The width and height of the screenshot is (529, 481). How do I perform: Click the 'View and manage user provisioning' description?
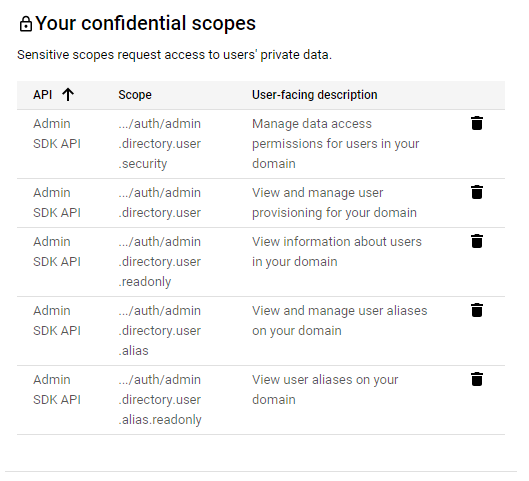point(334,203)
